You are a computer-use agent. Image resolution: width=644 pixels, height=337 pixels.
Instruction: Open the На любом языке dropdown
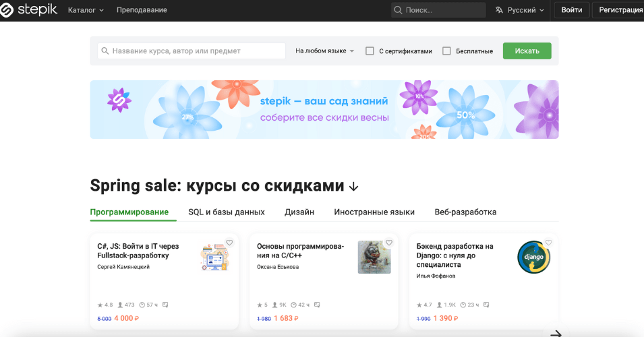point(324,51)
